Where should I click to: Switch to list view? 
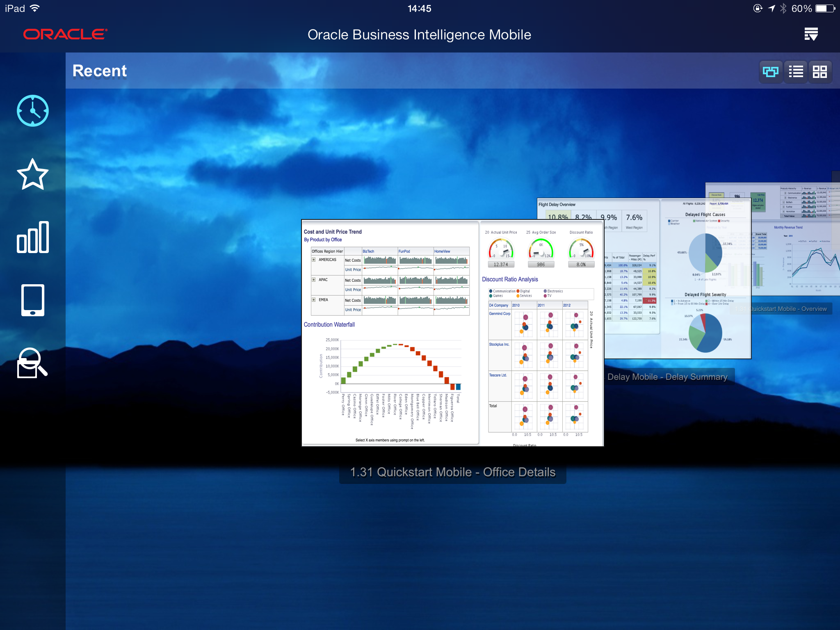point(796,72)
